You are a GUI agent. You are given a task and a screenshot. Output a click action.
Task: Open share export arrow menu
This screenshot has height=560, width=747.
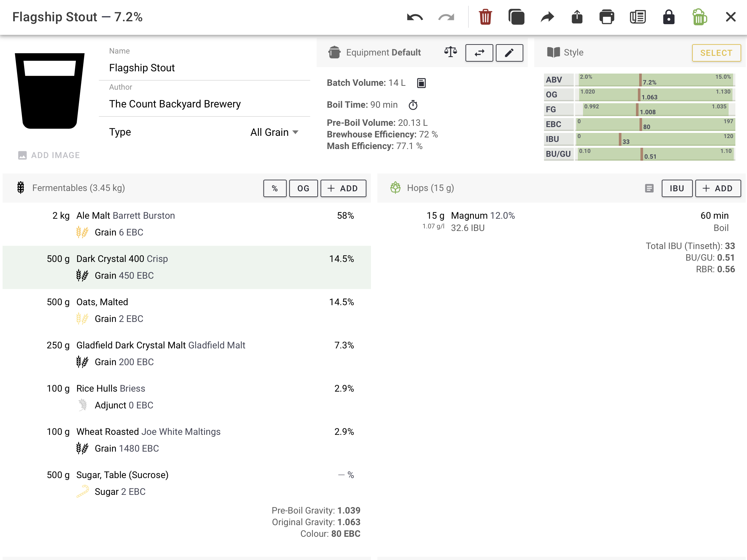click(x=547, y=17)
